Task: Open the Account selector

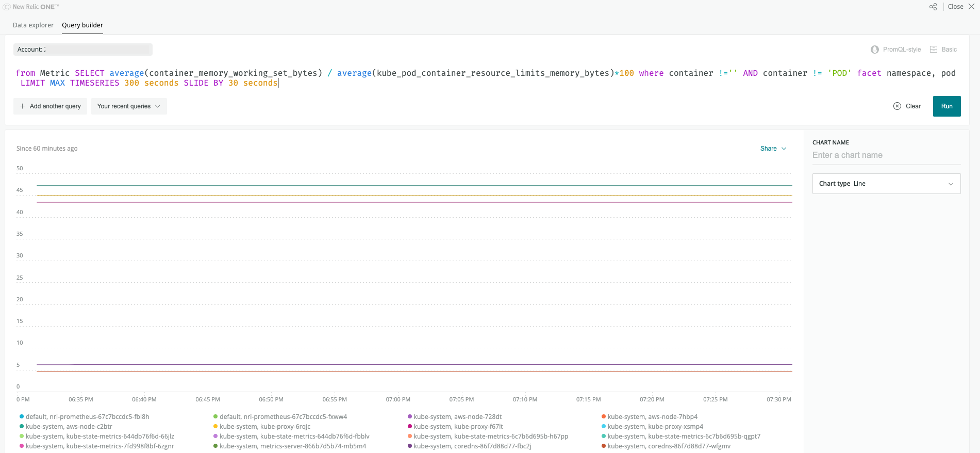Action: 83,50
